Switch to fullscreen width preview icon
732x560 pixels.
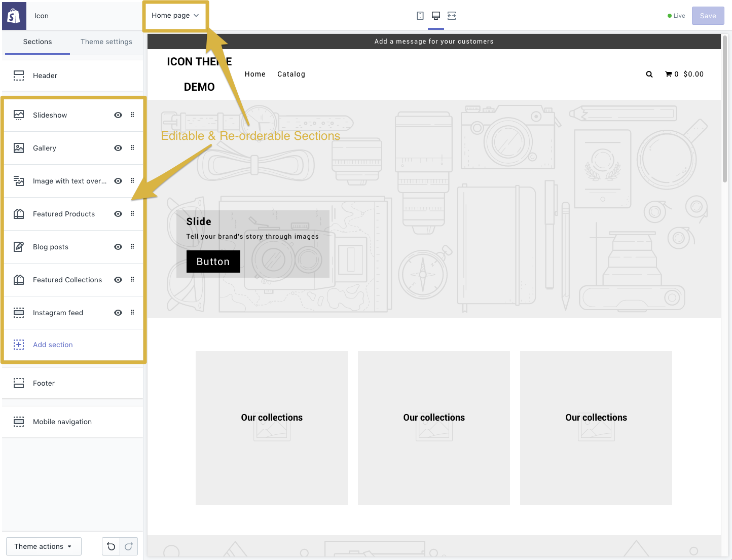coord(452,16)
